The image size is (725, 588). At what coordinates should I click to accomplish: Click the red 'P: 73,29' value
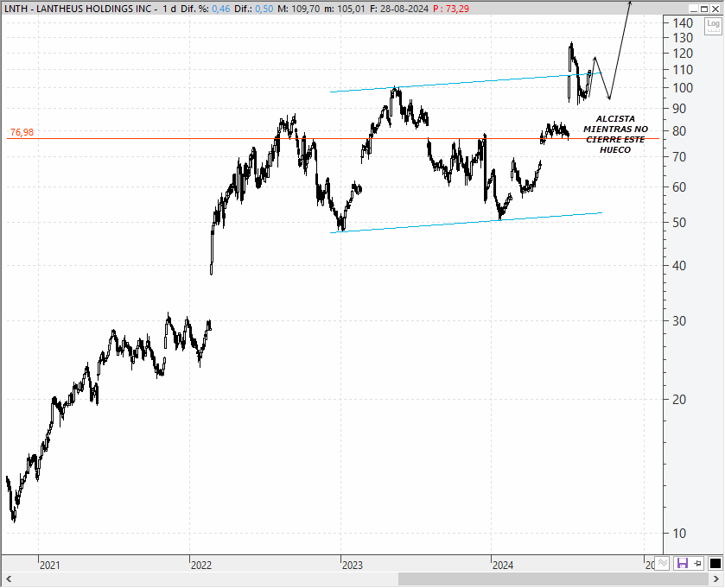coord(451,9)
